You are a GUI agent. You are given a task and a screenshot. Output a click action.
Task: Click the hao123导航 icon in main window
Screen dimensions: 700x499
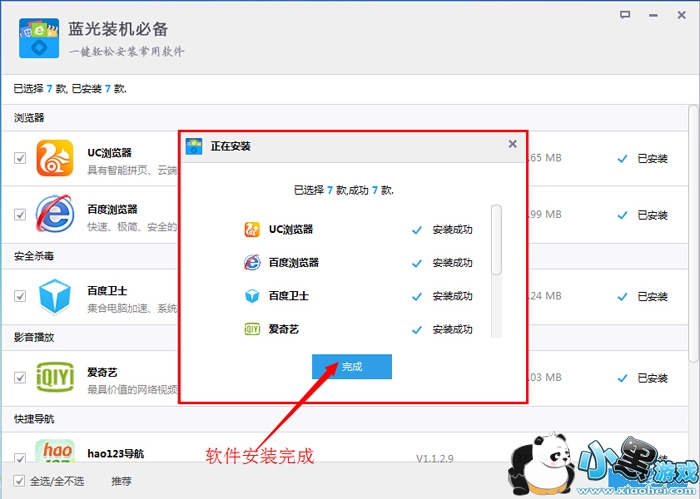[54, 451]
